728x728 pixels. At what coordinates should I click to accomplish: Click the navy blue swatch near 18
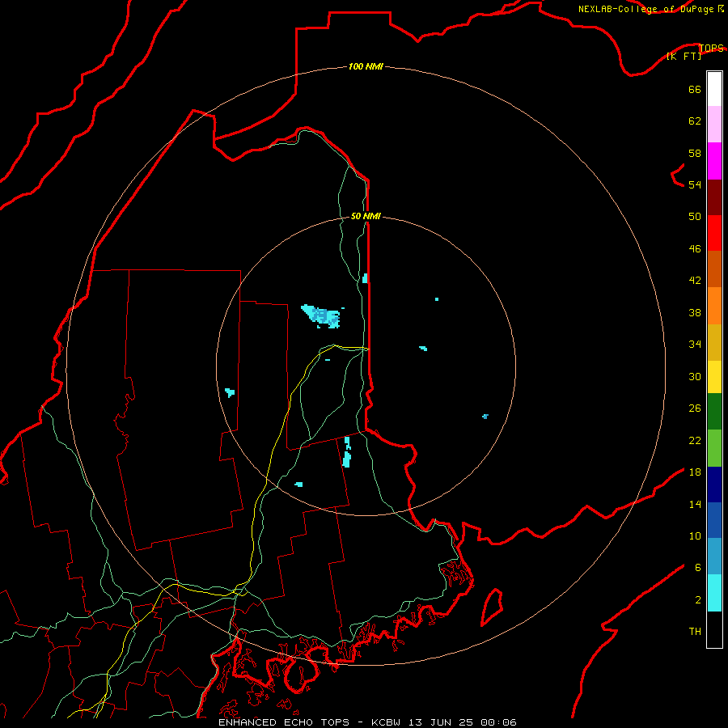pyautogui.click(x=714, y=485)
